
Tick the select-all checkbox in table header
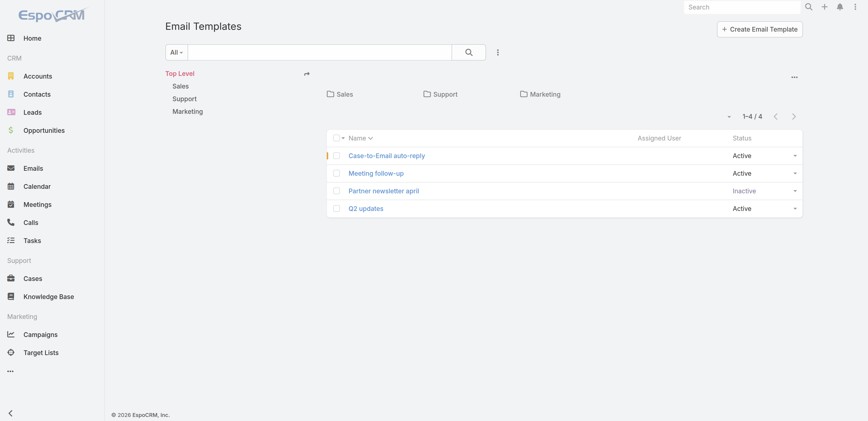[336, 138]
